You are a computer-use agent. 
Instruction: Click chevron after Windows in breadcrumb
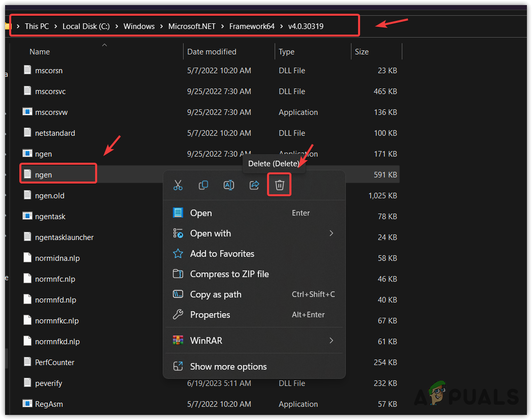162,26
